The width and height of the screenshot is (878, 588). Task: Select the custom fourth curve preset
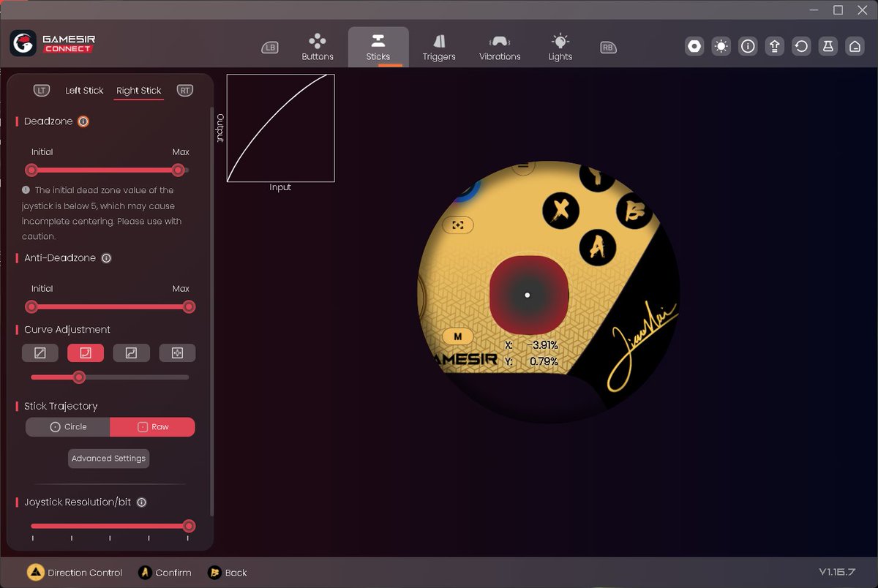(177, 353)
